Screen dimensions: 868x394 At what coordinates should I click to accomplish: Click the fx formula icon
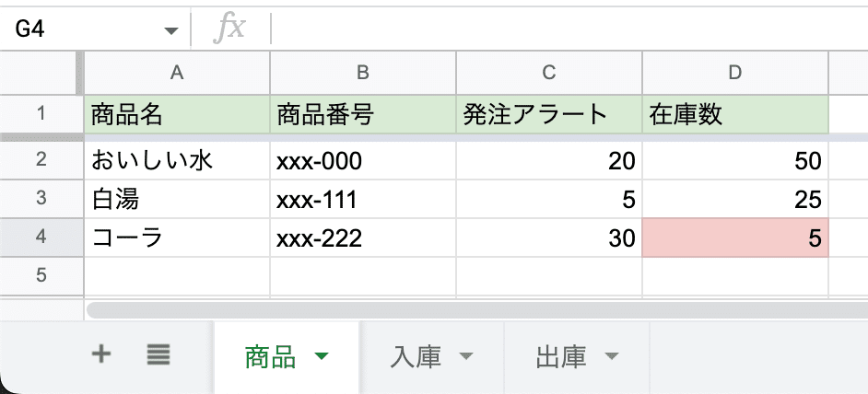229,29
